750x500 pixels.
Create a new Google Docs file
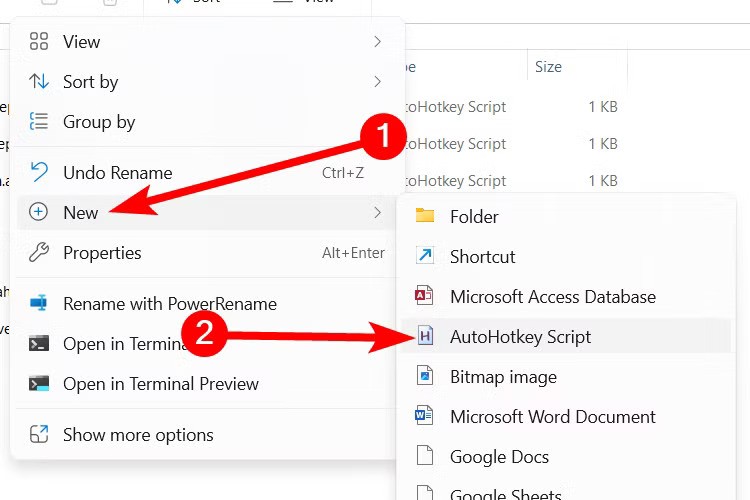tap(566, 457)
